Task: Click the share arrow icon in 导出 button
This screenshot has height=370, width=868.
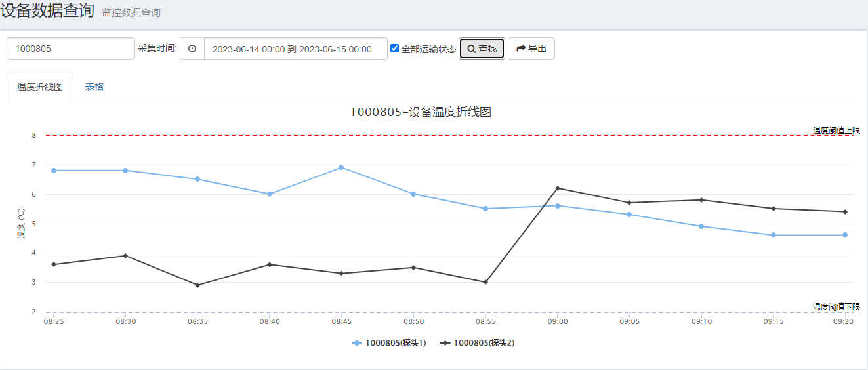Action: point(521,49)
